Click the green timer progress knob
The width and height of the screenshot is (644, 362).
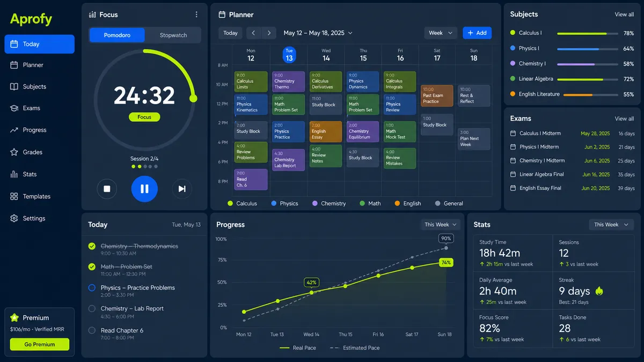(x=193, y=99)
